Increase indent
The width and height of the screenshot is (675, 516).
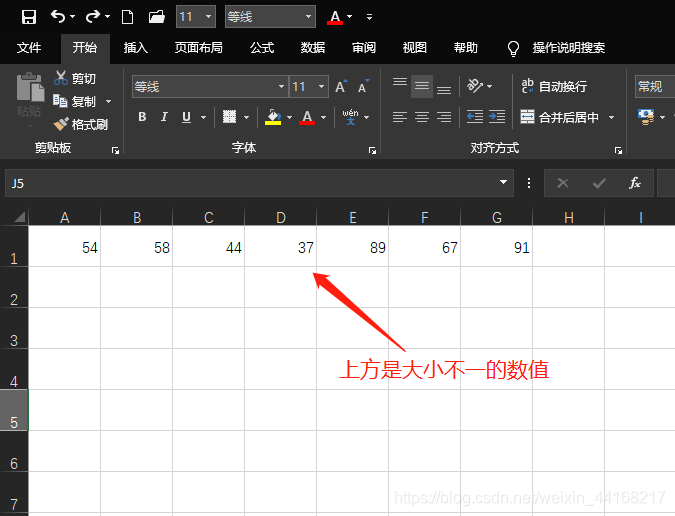497,117
